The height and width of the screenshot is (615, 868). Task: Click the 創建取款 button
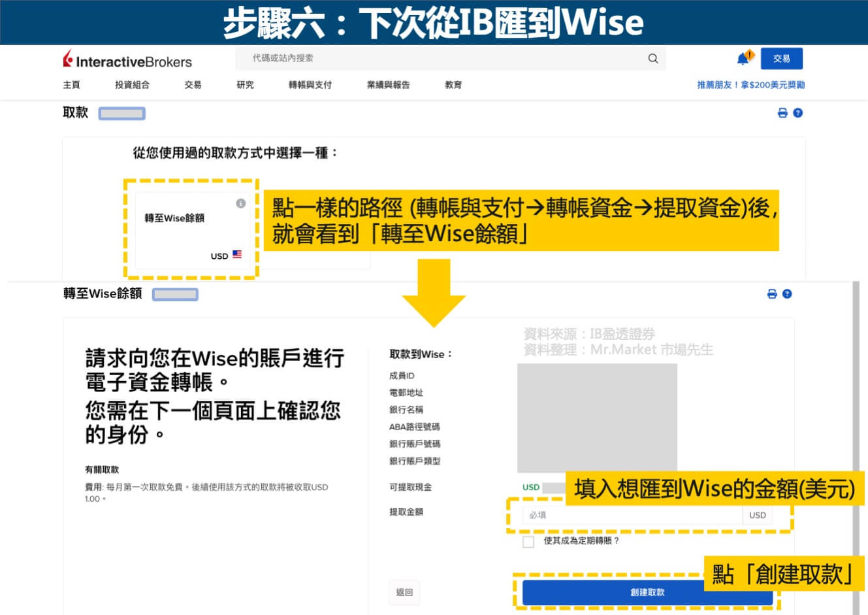coord(647,592)
